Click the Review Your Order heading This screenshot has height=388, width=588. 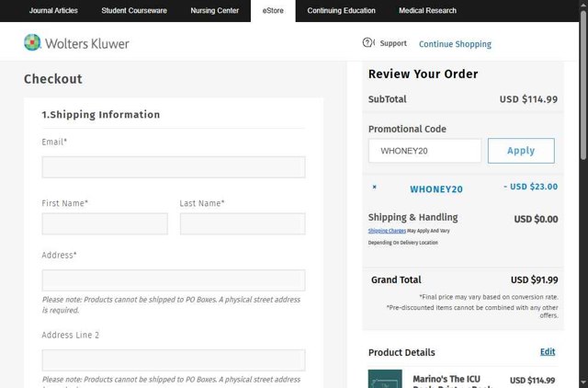[x=423, y=74]
